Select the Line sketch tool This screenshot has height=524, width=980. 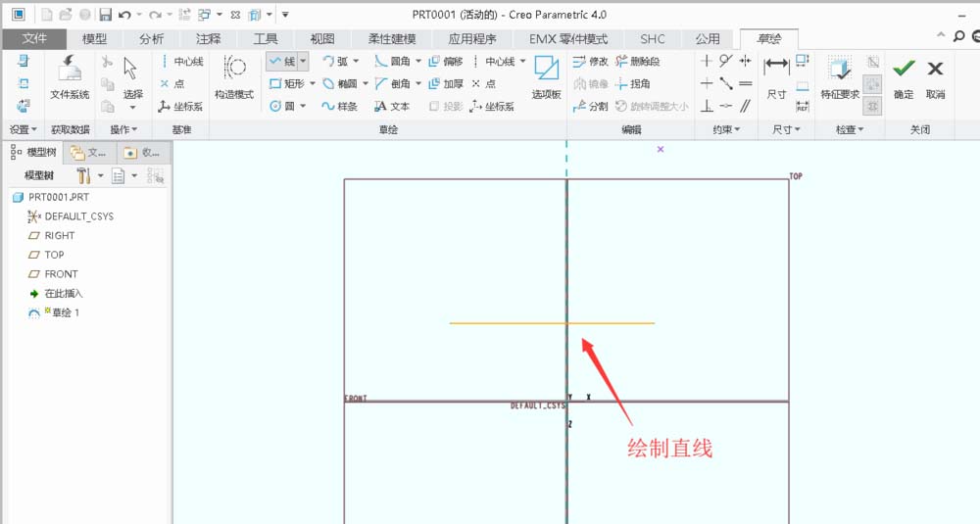pyautogui.click(x=282, y=61)
